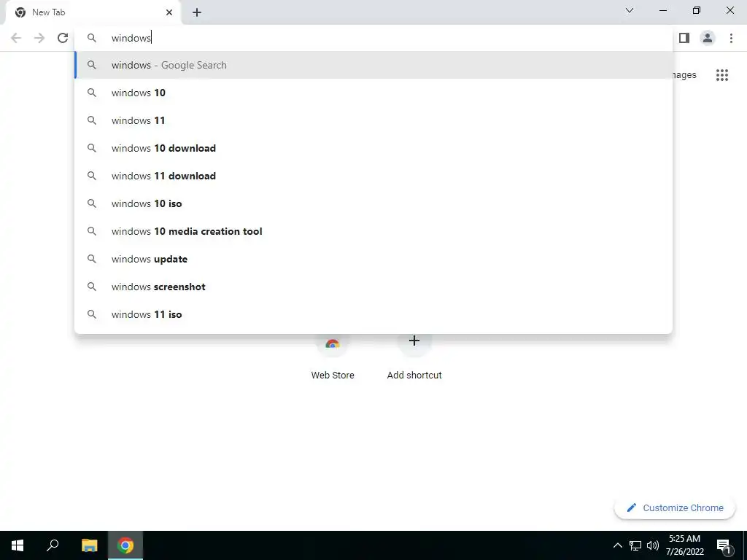Pick "windows 10 download" suggestion

click(x=373, y=148)
